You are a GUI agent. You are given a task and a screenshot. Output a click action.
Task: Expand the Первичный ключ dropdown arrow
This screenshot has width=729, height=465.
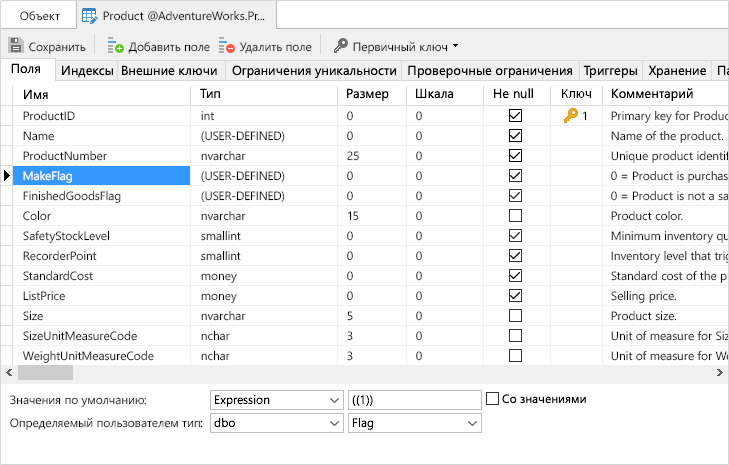[x=455, y=46]
